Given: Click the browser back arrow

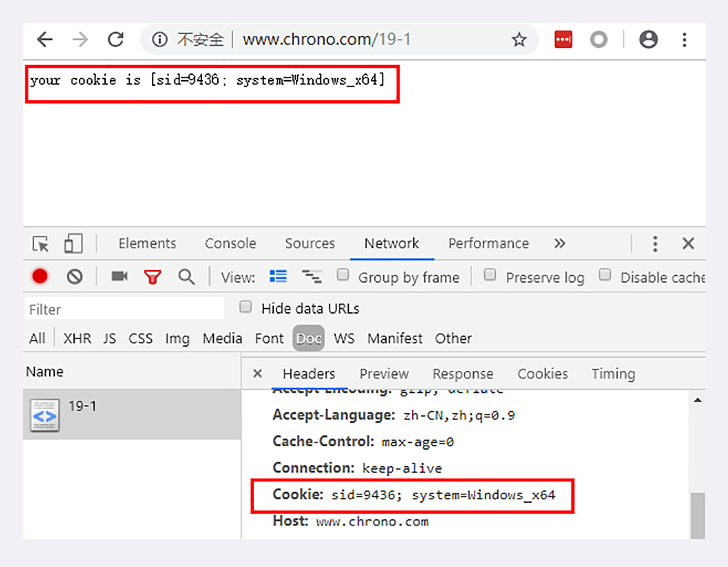Looking at the screenshot, I should pos(45,40).
